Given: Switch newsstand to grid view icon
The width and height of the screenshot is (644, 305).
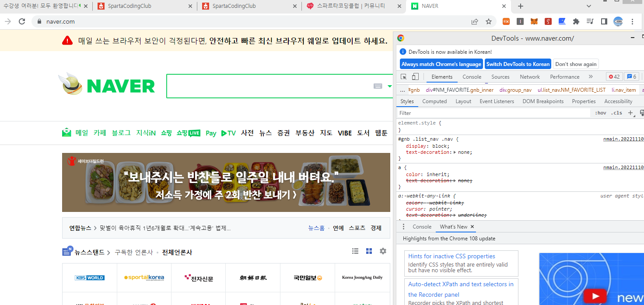Looking at the screenshot, I should (x=369, y=251).
